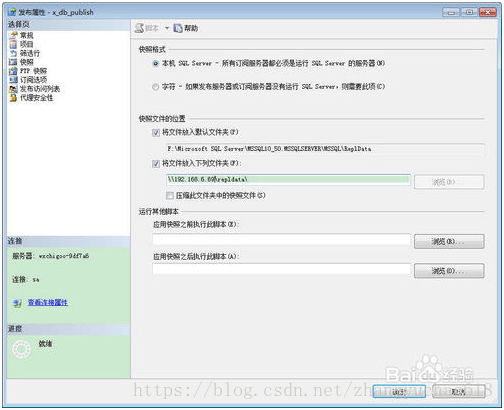
Task: Click the 快照 page icon
Action: (13, 62)
